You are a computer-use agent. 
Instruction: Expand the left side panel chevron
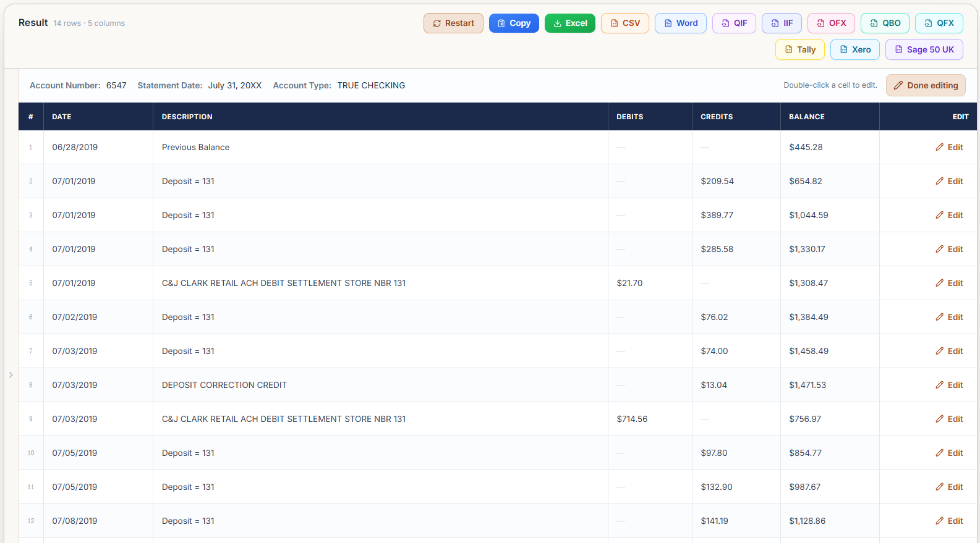tap(11, 375)
